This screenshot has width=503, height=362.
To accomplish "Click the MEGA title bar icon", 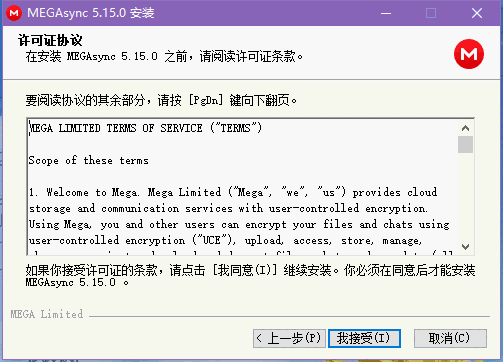I will [x=14, y=13].
